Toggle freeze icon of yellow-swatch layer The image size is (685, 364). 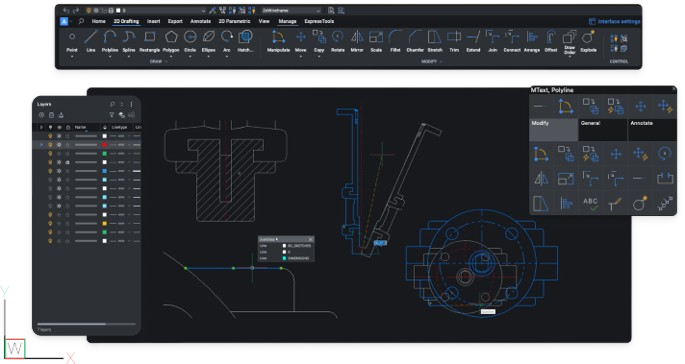[59, 223]
